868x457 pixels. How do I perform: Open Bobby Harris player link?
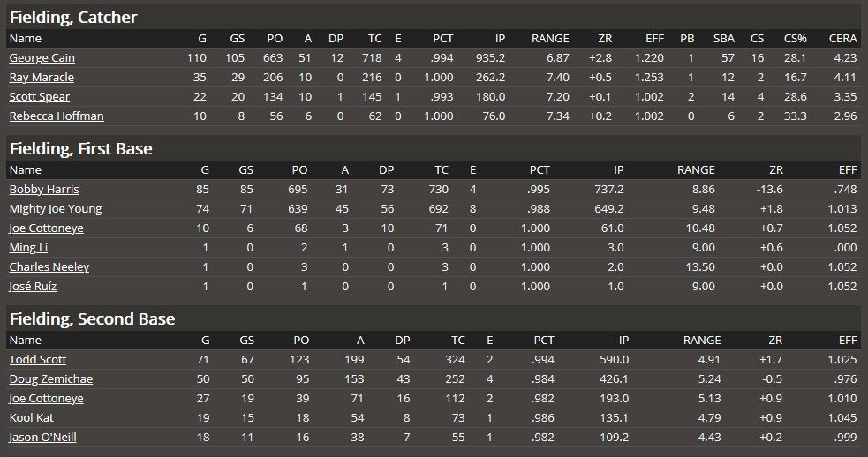click(x=43, y=190)
